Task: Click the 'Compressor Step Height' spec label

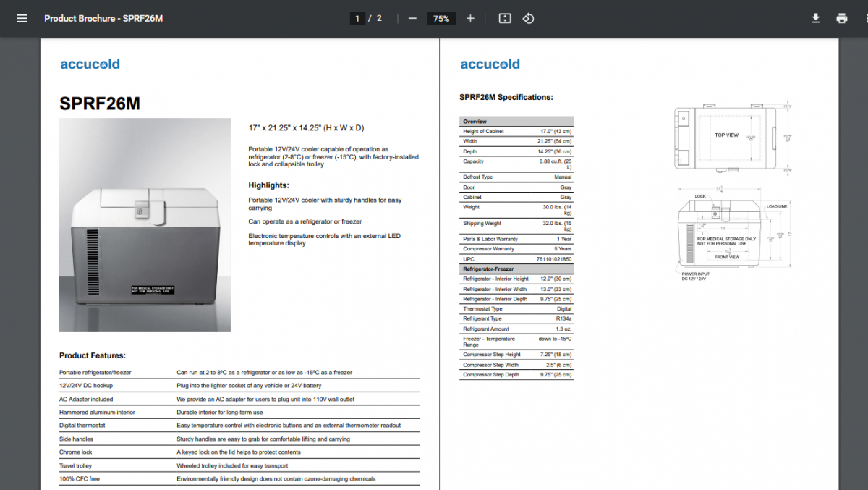Action: [492, 355]
